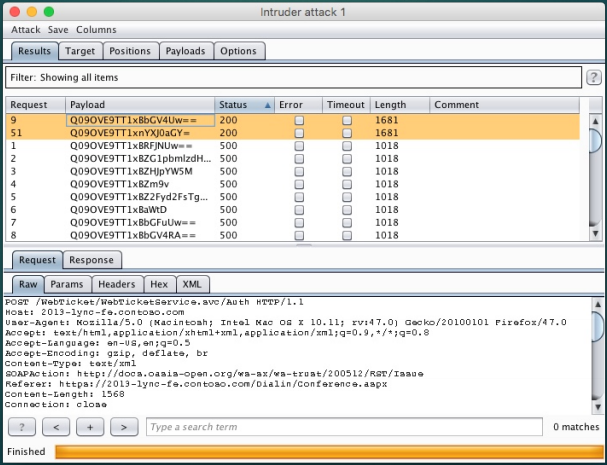Sort by the Error column header

coord(298,105)
